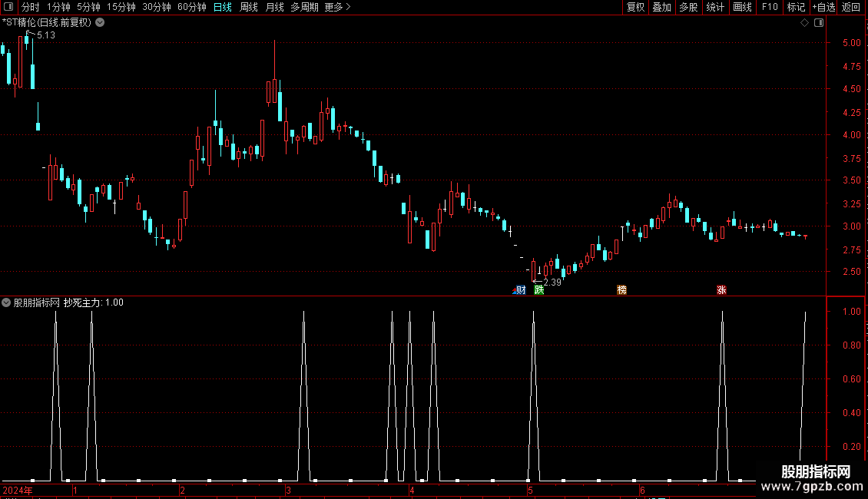Click the 叠加 overlay button
868x499 pixels.
pos(661,7)
